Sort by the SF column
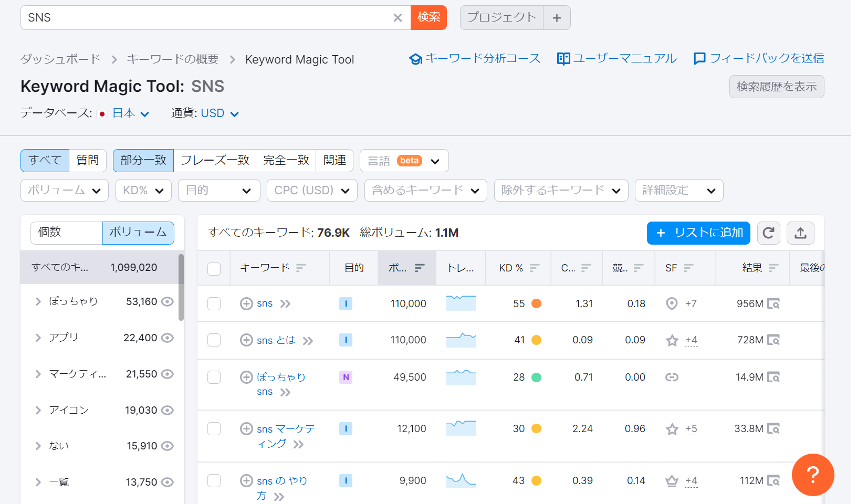 [x=688, y=268]
